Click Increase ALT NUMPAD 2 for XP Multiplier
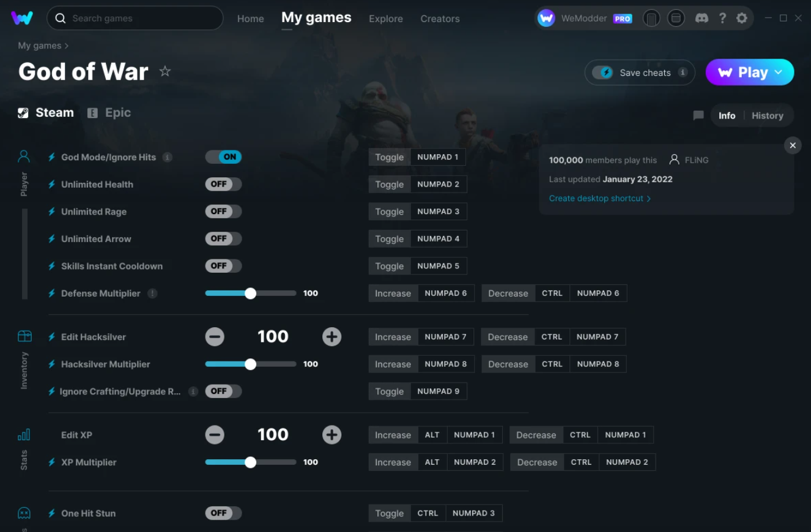 tap(461, 462)
